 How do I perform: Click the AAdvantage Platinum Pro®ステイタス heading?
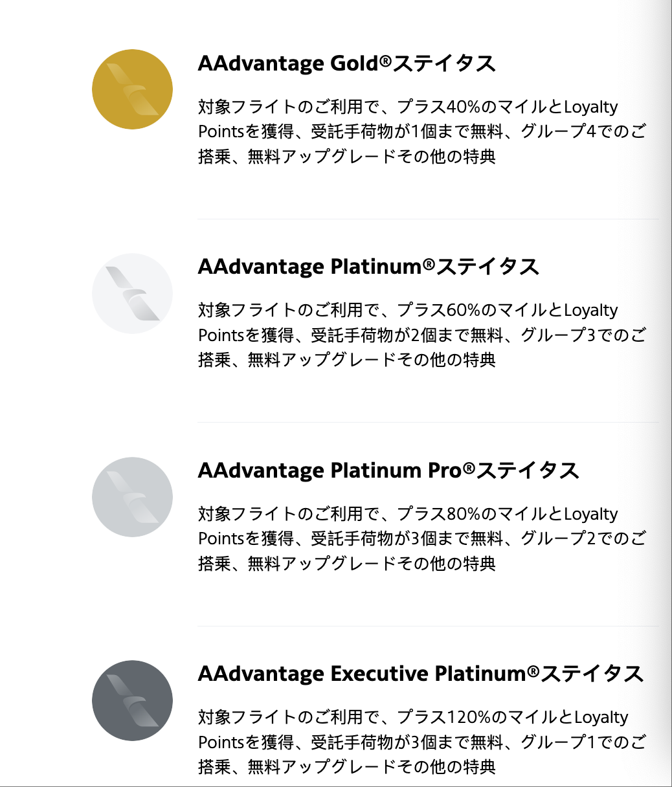point(388,471)
